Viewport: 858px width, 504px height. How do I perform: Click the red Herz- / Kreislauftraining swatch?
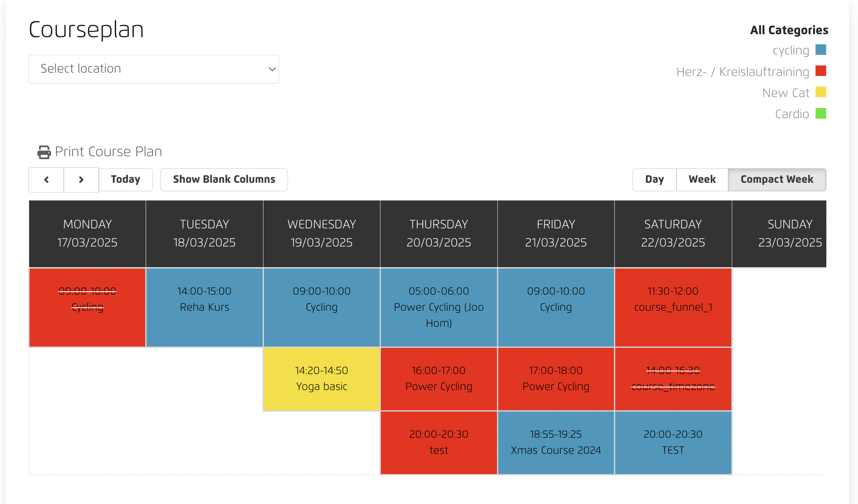820,71
